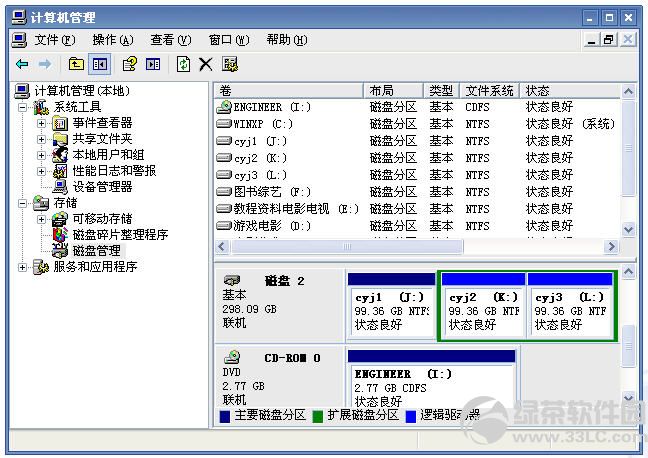Click the properties help toolbar icon
The image size is (648, 458).
129,64
